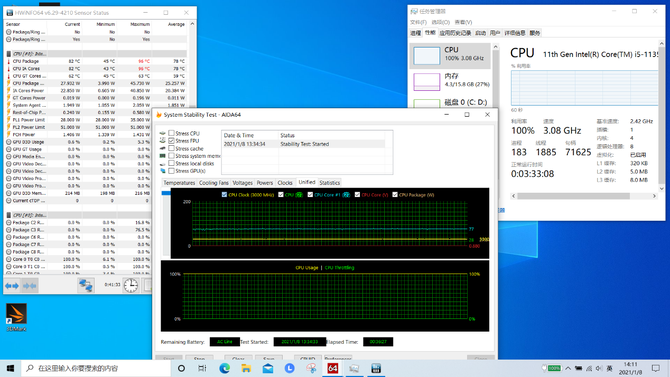
Task: Click Task Manager horizontal scrollbar
Action: [584, 196]
